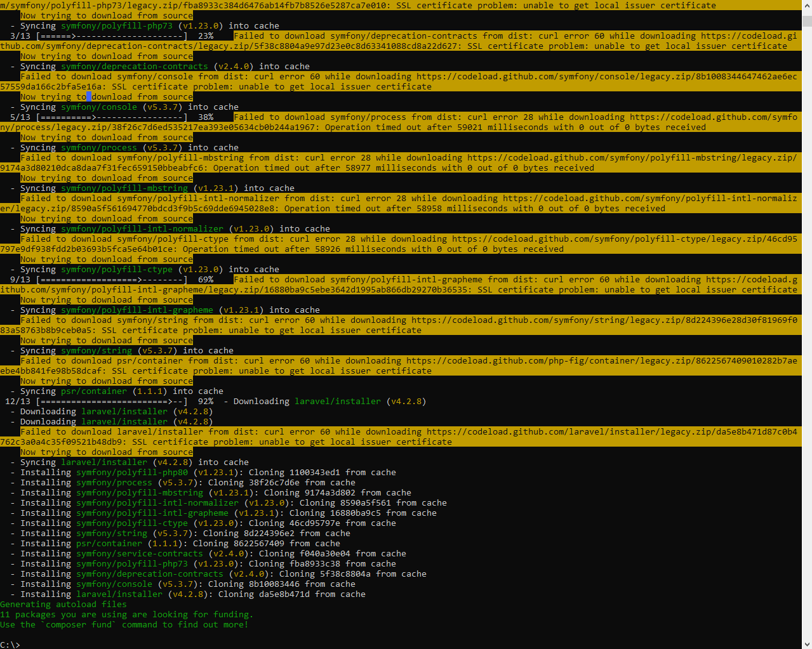Click the 'Generating autoload files' line
The height and width of the screenshot is (649, 812).
63,605
